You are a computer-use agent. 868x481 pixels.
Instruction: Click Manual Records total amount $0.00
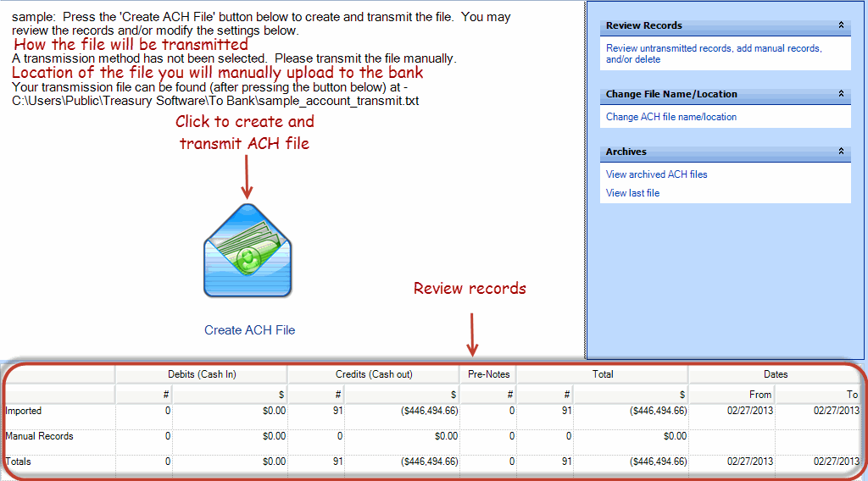(x=676, y=436)
